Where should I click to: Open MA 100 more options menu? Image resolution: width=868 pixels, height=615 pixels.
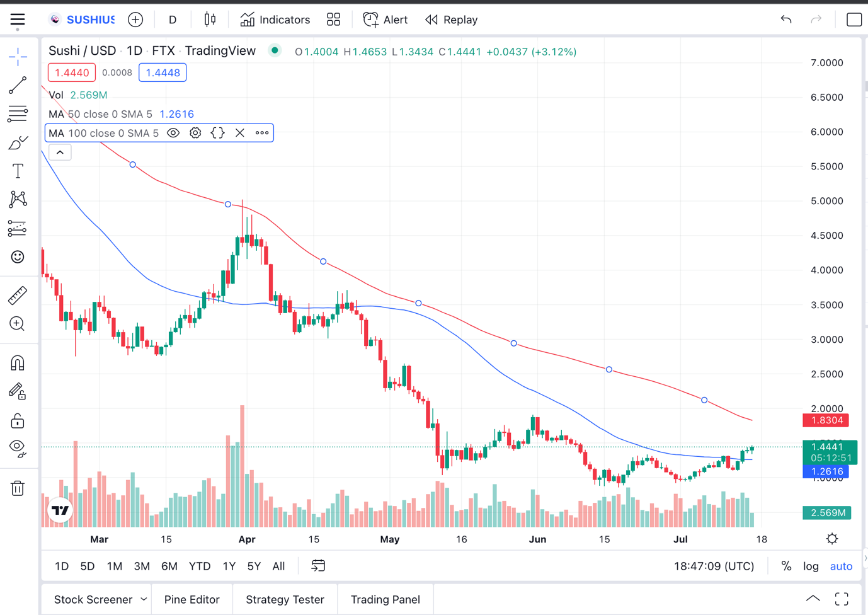coord(262,133)
